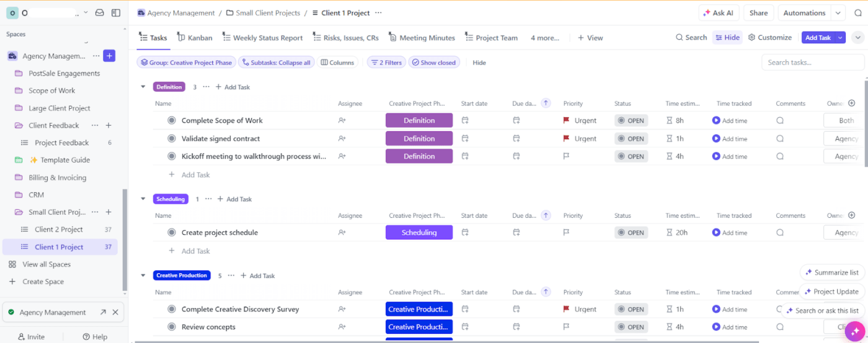Click the Search tasks input field

coord(813,63)
